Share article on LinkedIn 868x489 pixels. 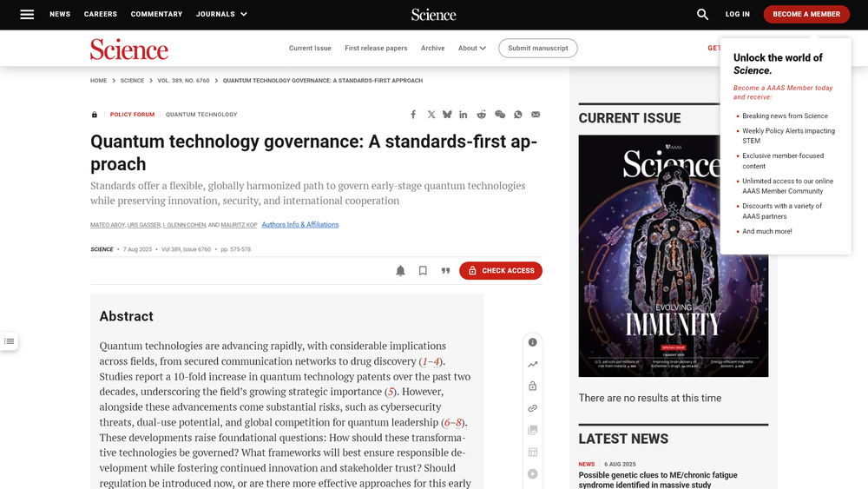click(464, 115)
